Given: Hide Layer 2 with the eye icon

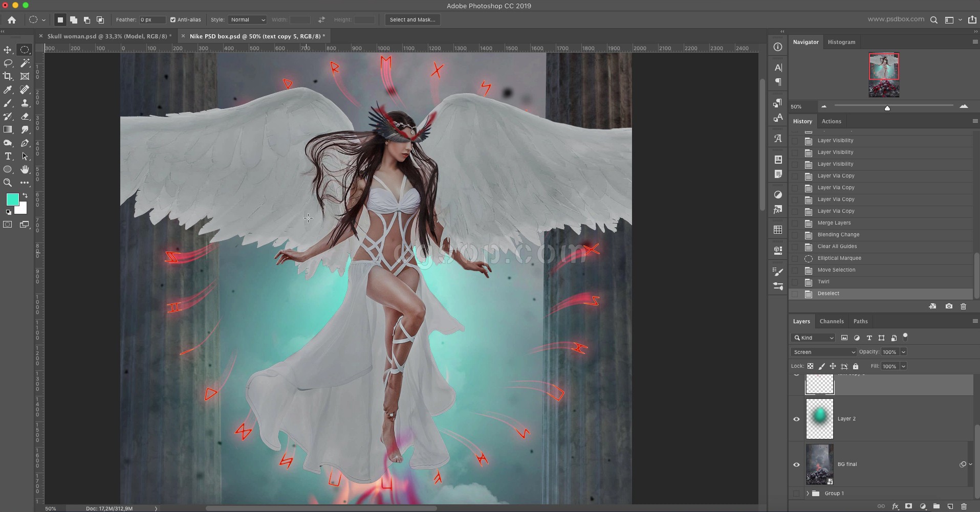Looking at the screenshot, I should pyautogui.click(x=796, y=419).
